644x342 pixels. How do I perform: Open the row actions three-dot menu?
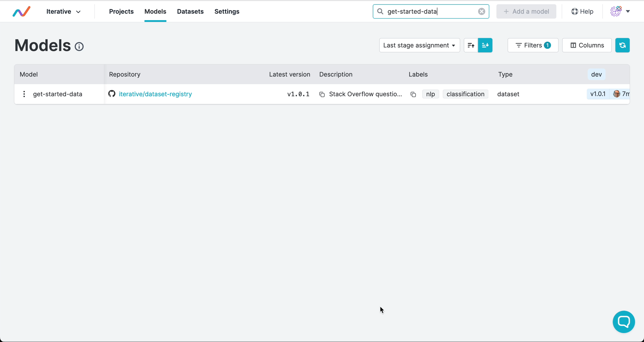[24, 94]
